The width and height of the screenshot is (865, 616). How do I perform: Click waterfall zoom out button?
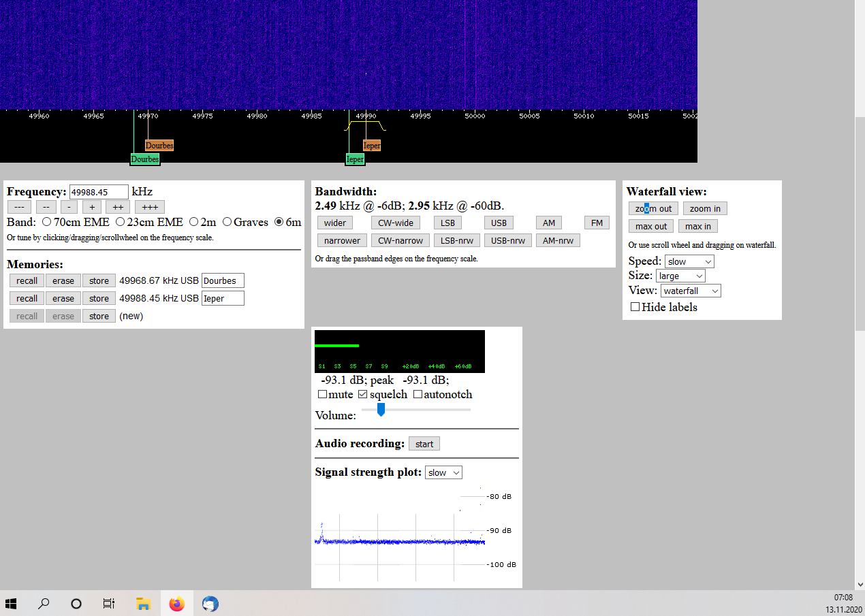[653, 208]
